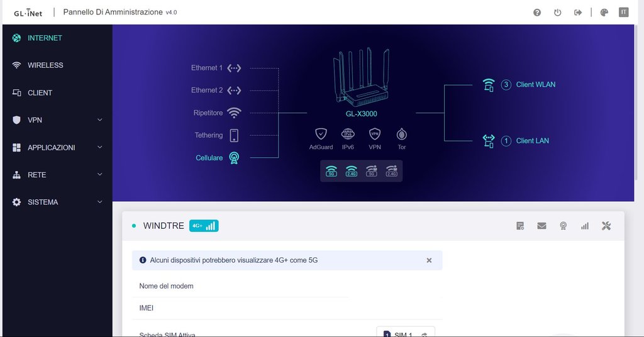Image resolution: width=644 pixels, height=337 pixels.
Task: Open the IT language selector
Action: 623,13
